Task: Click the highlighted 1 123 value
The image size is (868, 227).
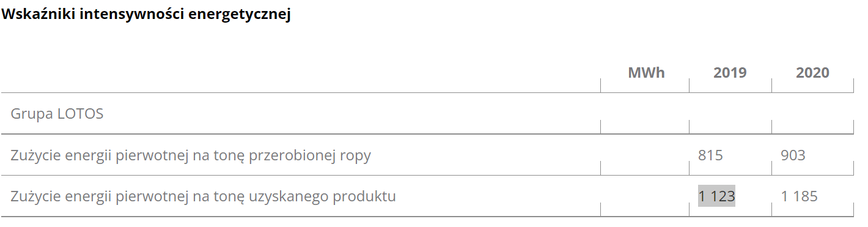Action: tap(716, 196)
